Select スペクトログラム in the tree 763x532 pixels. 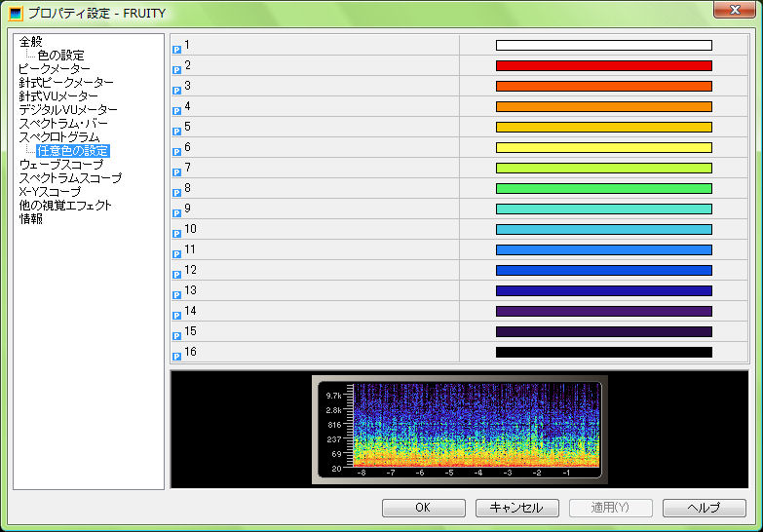tap(58, 136)
